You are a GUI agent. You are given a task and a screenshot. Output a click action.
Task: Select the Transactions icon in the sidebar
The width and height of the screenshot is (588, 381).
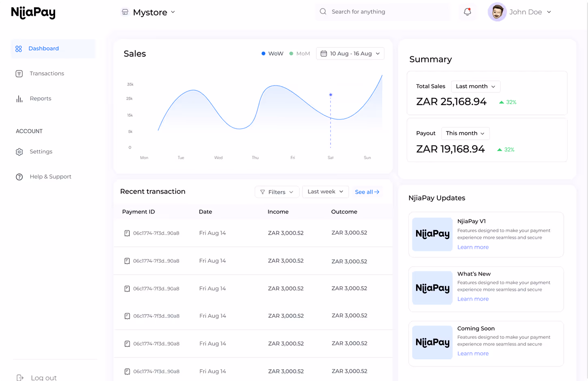coord(19,73)
